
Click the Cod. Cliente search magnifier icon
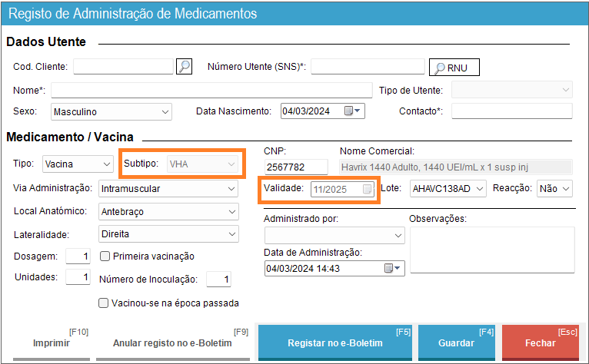184,67
